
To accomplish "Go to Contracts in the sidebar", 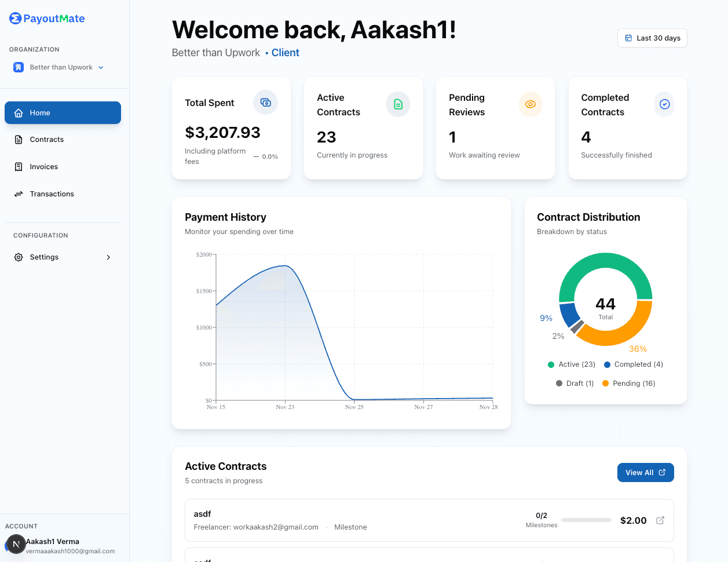I will point(47,140).
